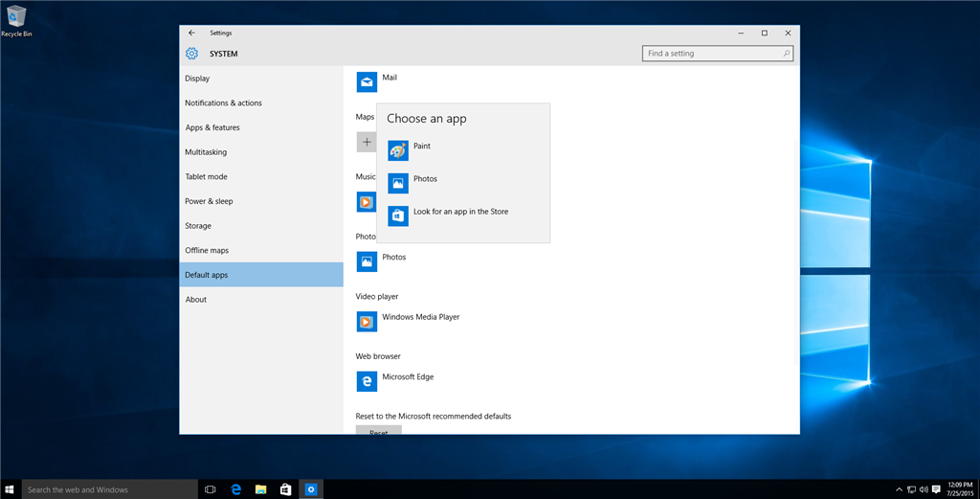Open Storage settings page
Viewport: 980px width, 499px height.
[x=261, y=226]
